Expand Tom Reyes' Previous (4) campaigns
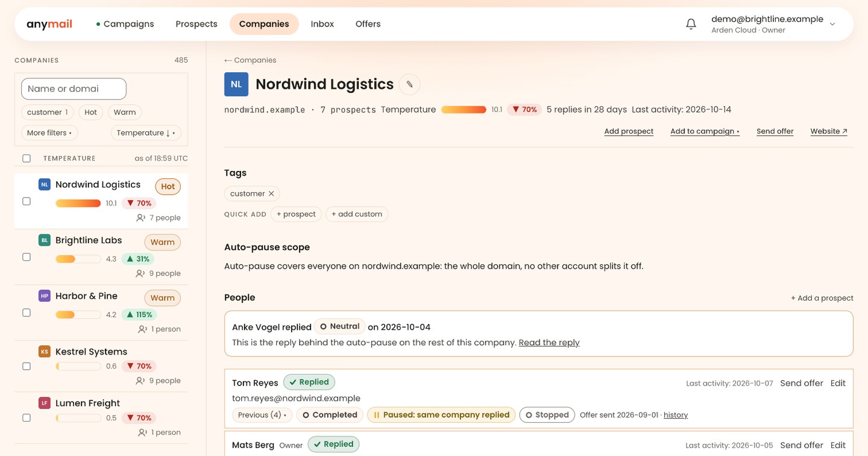 click(262, 415)
